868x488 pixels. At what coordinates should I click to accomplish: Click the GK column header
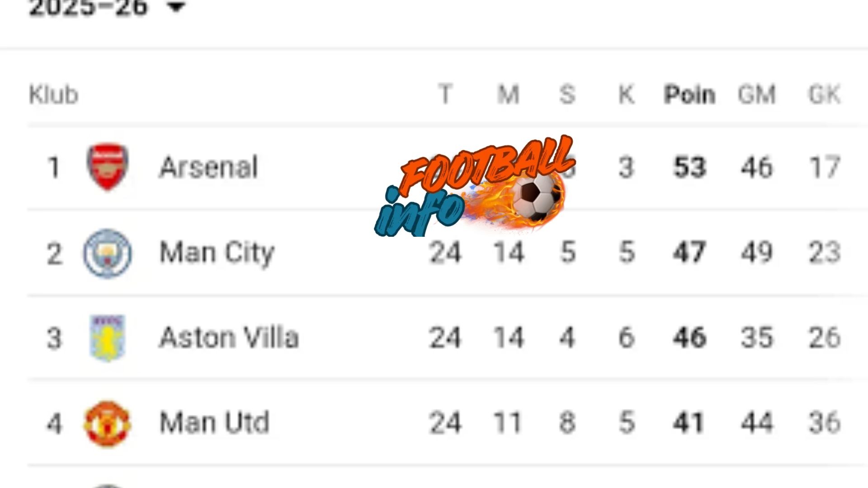[824, 95]
